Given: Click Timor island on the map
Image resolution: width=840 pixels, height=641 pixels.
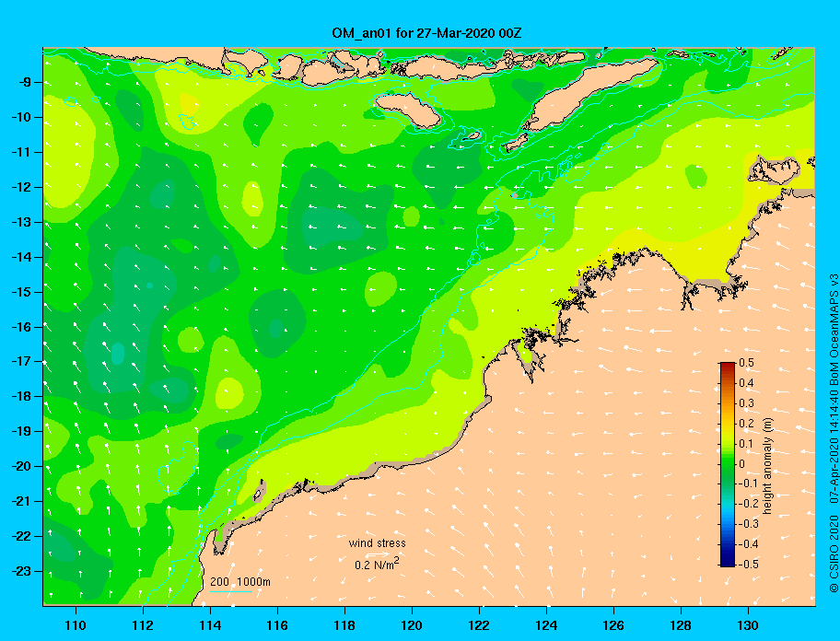Looking at the screenshot, I should point(581,99).
